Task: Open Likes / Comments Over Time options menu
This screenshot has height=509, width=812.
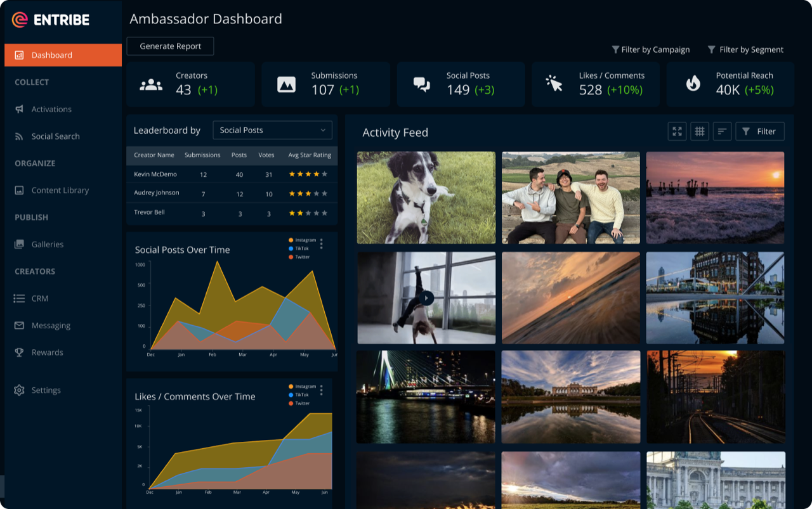Action: point(322,390)
